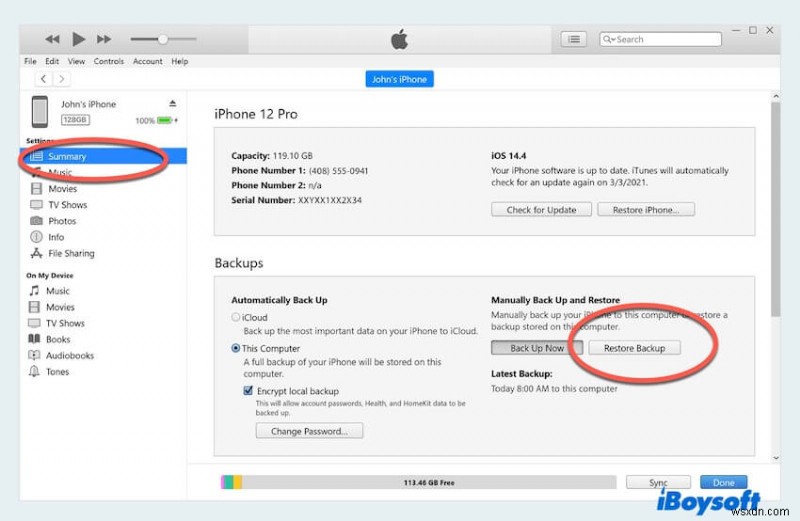Click the Audiobooks icon in the sidebar
Image resolution: width=800 pixels, height=521 pixels.
(34, 355)
